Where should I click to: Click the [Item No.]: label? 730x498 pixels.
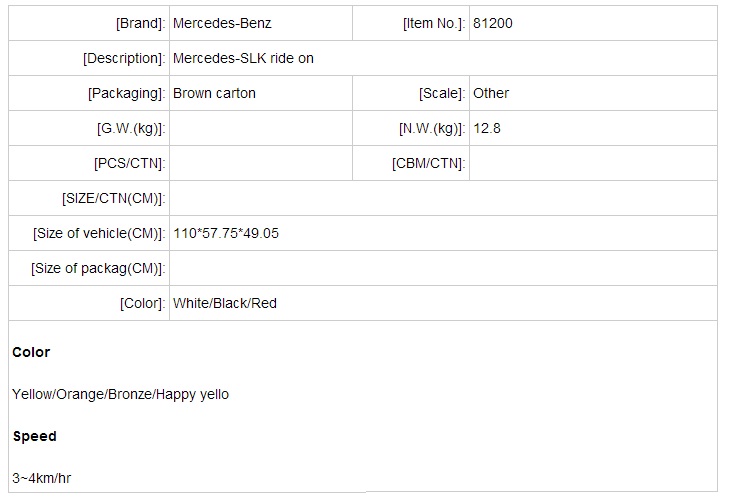[x=433, y=23]
